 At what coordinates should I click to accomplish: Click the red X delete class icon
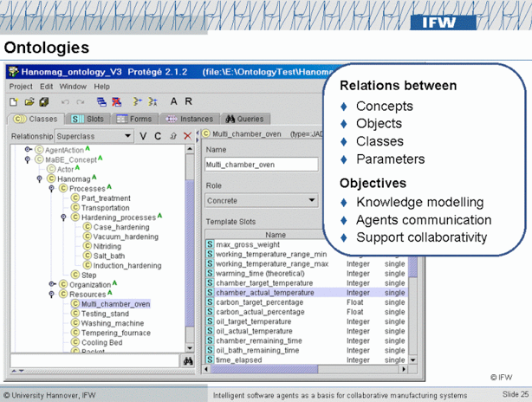(x=187, y=136)
